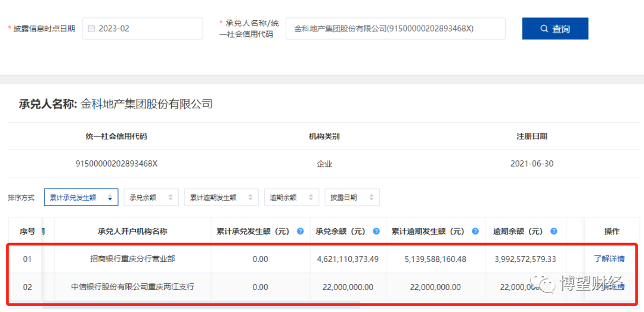Image resolution: width=644 pixels, height=312 pixels.
Task: Click the 0.00 value in row 02
Action: tap(261, 287)
